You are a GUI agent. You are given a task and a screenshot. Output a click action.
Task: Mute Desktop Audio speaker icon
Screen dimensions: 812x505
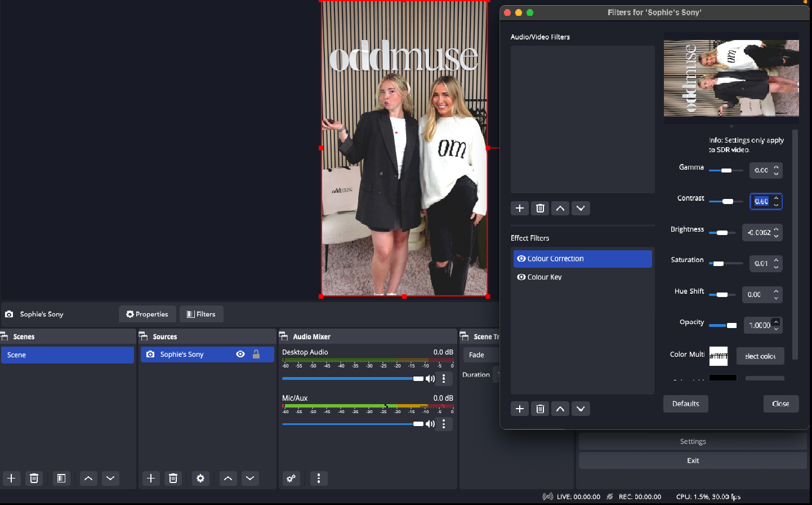[x=430, y=379]
